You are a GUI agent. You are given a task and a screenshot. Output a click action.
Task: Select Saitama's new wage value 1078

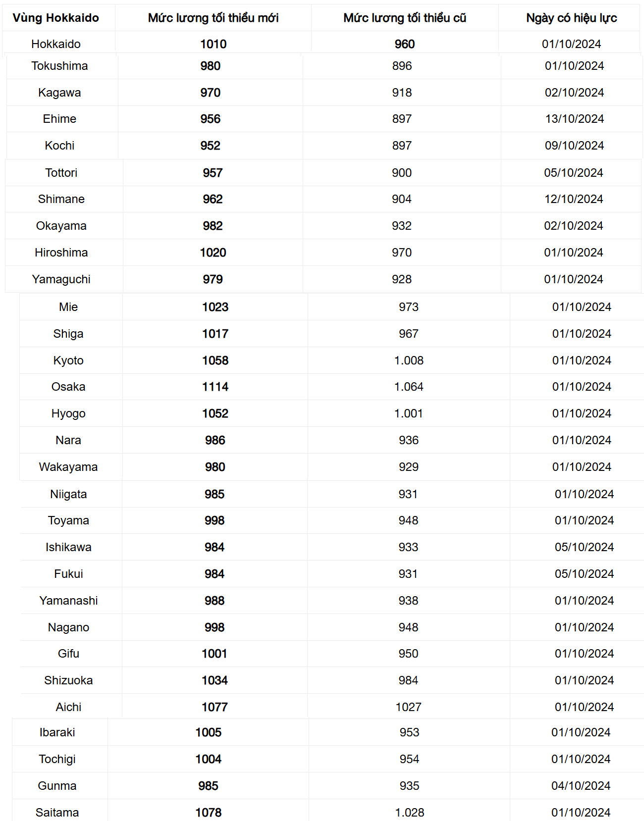pyautogui.click(x=208, y=813)
